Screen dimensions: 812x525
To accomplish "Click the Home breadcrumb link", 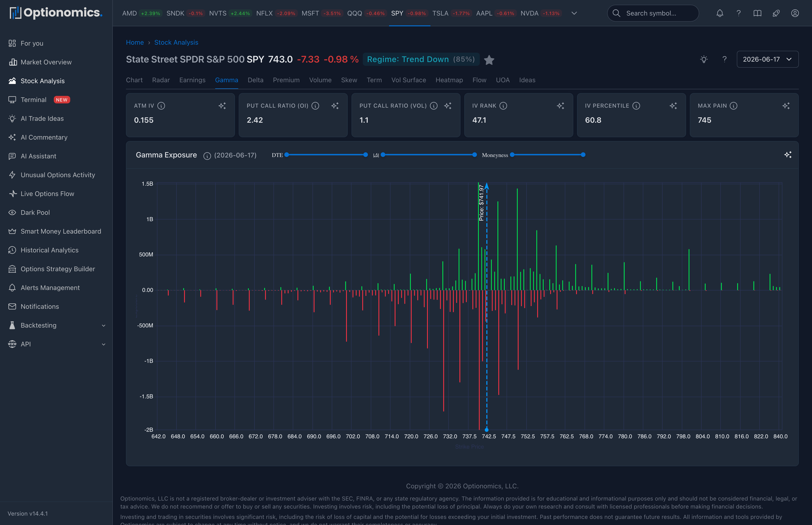I will tap(135, 42).
